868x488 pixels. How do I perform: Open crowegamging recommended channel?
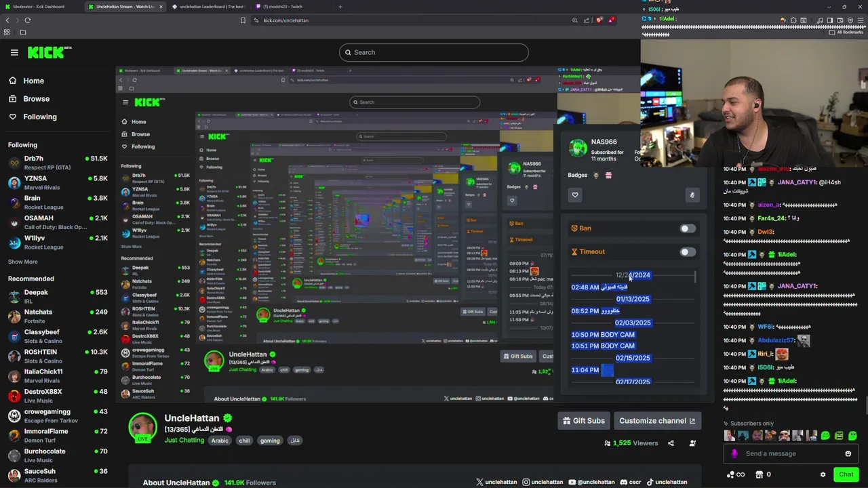58,415
